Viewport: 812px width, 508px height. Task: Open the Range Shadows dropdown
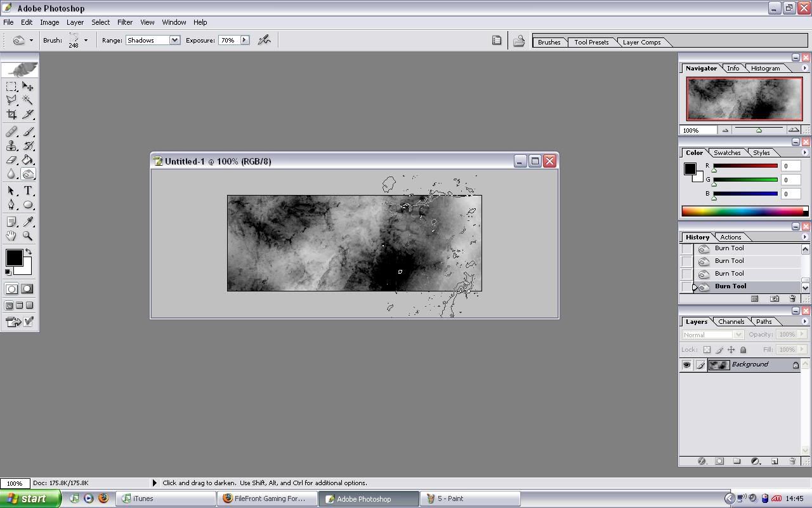point(174,40)
